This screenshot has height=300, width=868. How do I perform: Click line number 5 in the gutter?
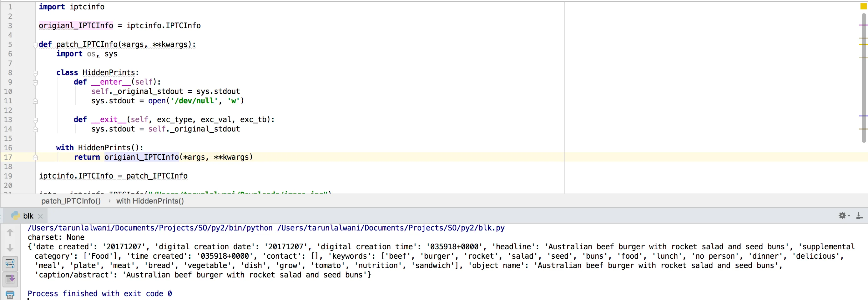pos(10,44)
